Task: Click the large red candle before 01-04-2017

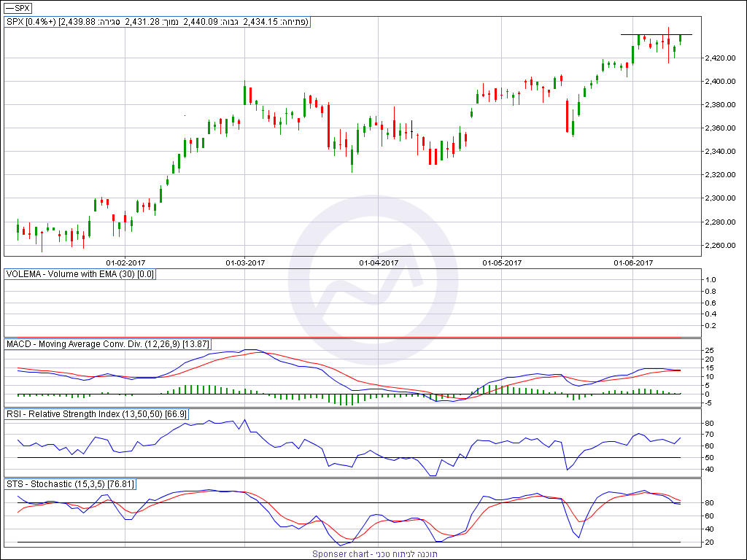Action: pos(329,125)
